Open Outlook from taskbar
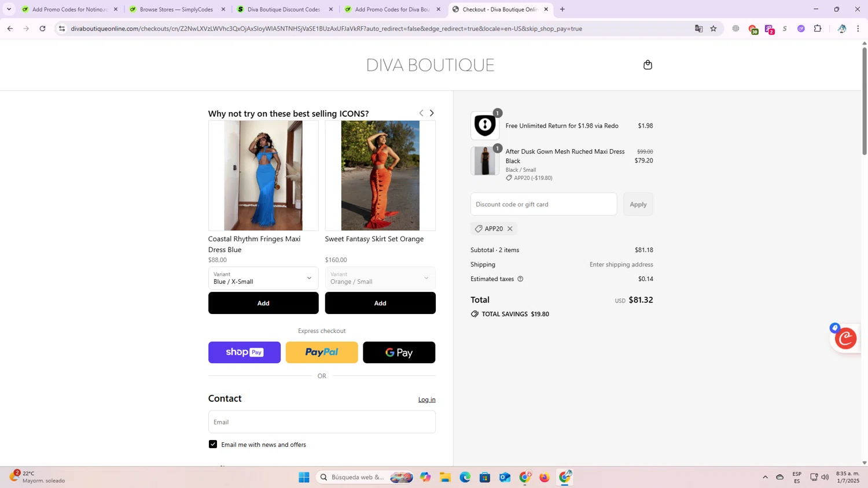The width and height of the screenshot is (868, 488). click(505, 477)
